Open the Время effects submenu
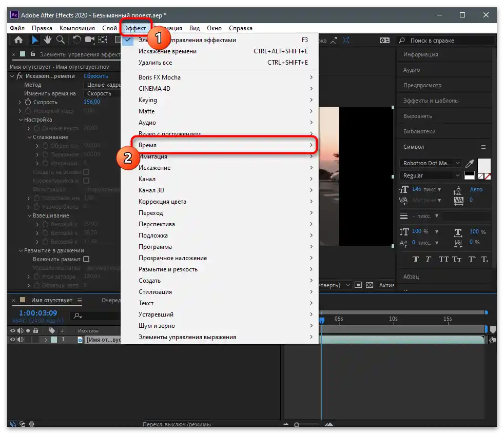This screenshot has width=504, height=434. coord(225,145)
